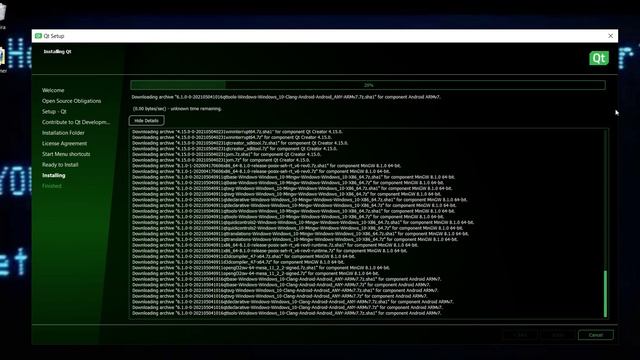This screenshot has width=640, height=360.
Task: Click log line for rev0-runtime.7z.sha1
Action: [x=275, y=245]
